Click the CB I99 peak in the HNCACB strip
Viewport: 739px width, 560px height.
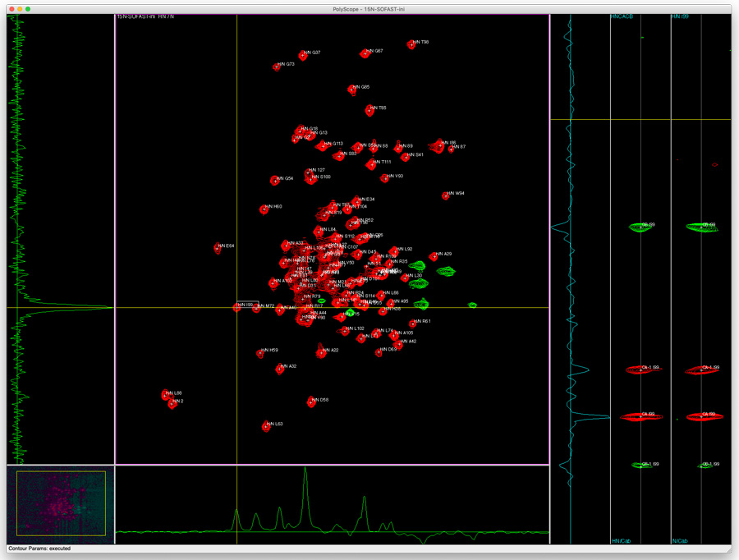coord(640,227)
